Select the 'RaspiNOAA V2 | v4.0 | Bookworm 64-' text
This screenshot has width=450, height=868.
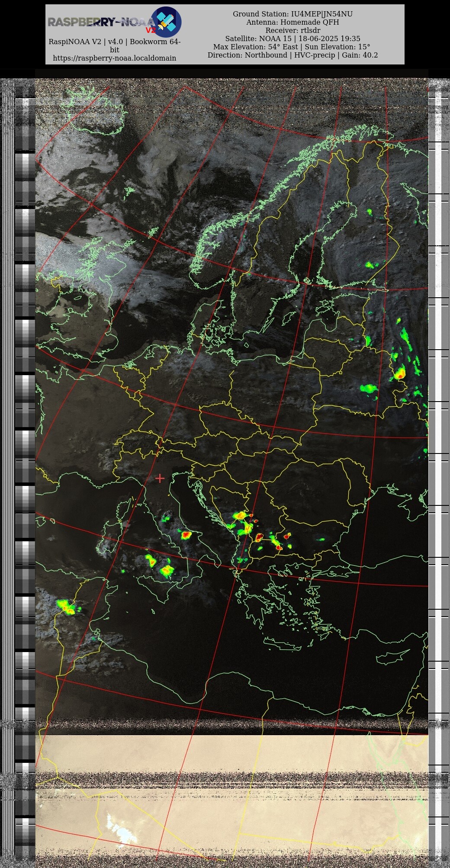pos(115,42)
